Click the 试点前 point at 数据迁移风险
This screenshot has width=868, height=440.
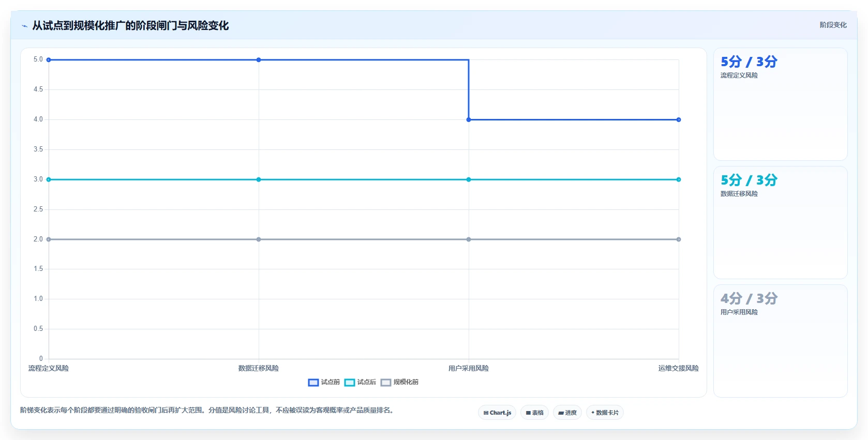(x=259, y=60)
